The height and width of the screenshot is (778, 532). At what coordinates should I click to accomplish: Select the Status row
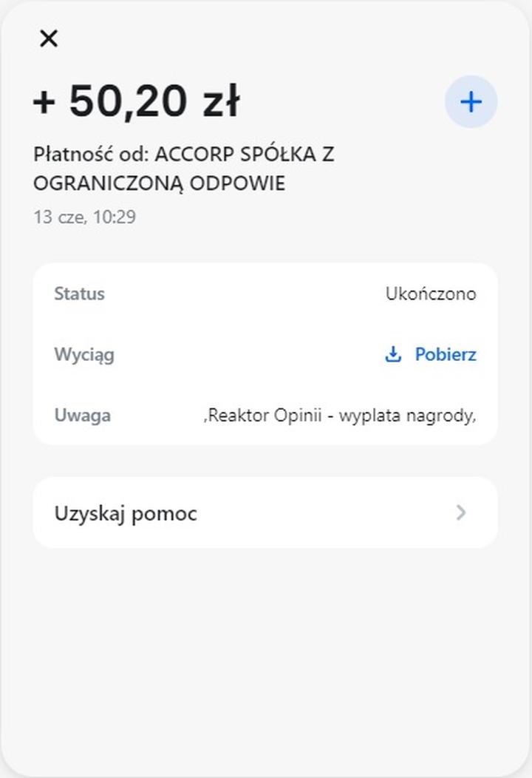pyautogui.click(x=266, y=294)
